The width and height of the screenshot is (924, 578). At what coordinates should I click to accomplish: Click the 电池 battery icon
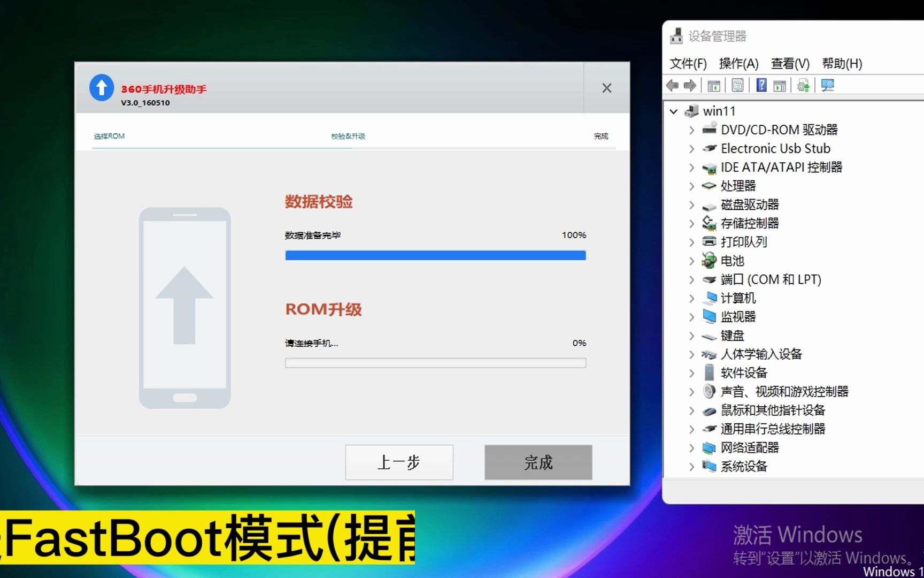point(709,261)
